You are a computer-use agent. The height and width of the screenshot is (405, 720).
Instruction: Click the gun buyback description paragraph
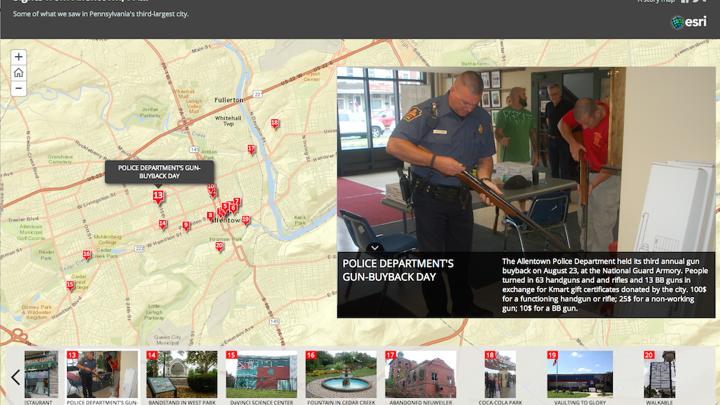605,285
